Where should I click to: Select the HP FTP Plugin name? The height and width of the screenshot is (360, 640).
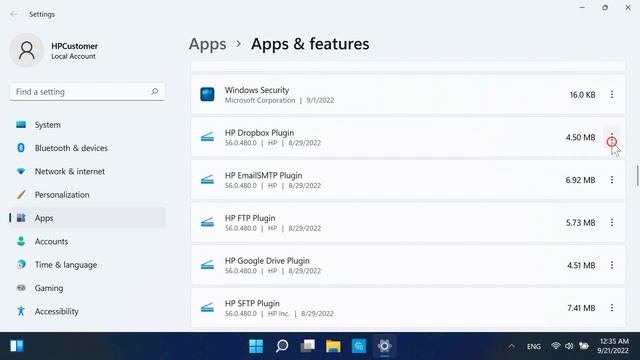click(250, 218)
